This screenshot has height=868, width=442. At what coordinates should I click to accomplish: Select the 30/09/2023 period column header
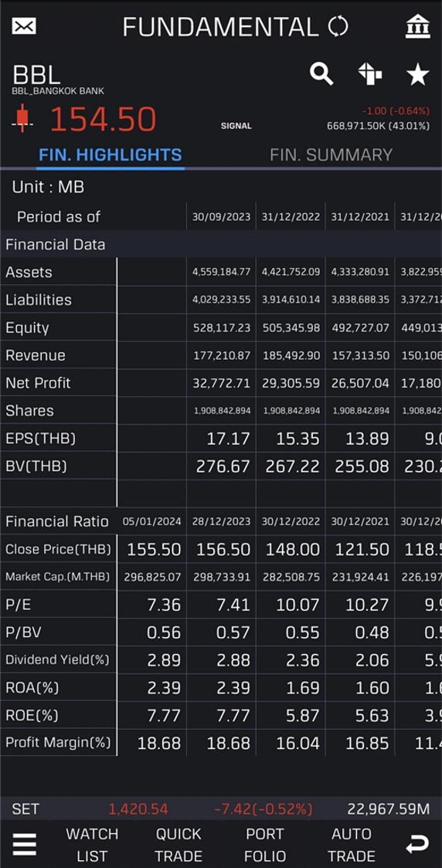point(221,216)
